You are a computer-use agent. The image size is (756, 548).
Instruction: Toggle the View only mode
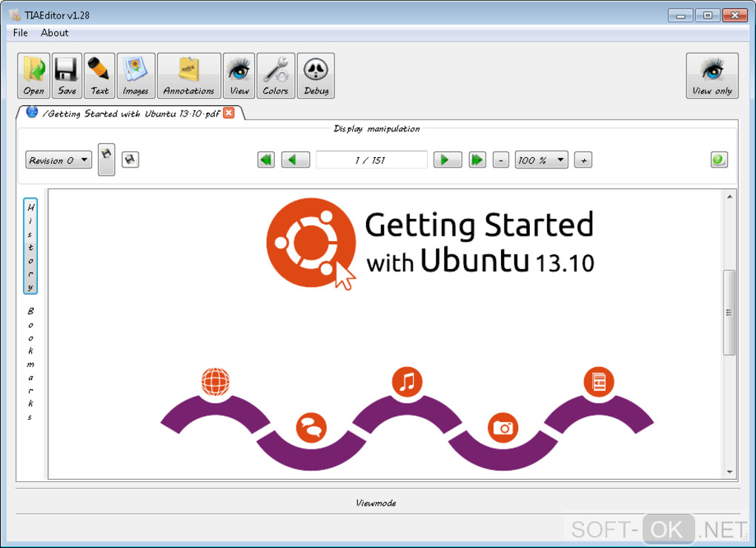pyautogui.click(x=712, y=76)
